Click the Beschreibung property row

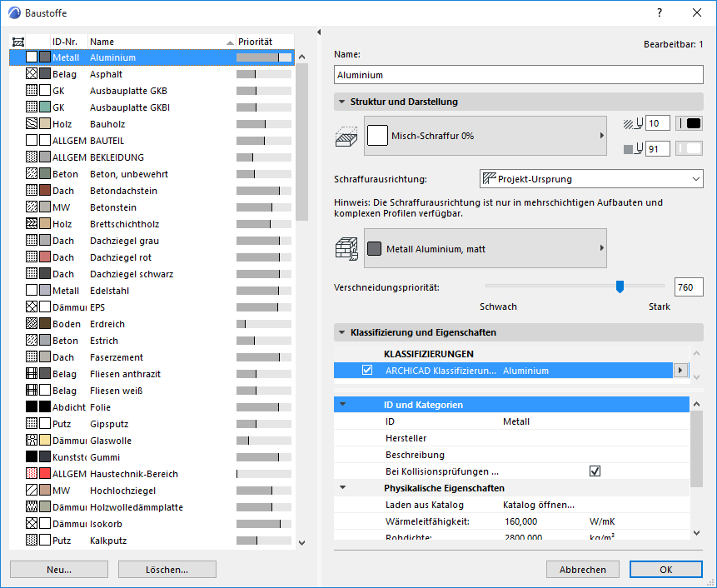511,455
